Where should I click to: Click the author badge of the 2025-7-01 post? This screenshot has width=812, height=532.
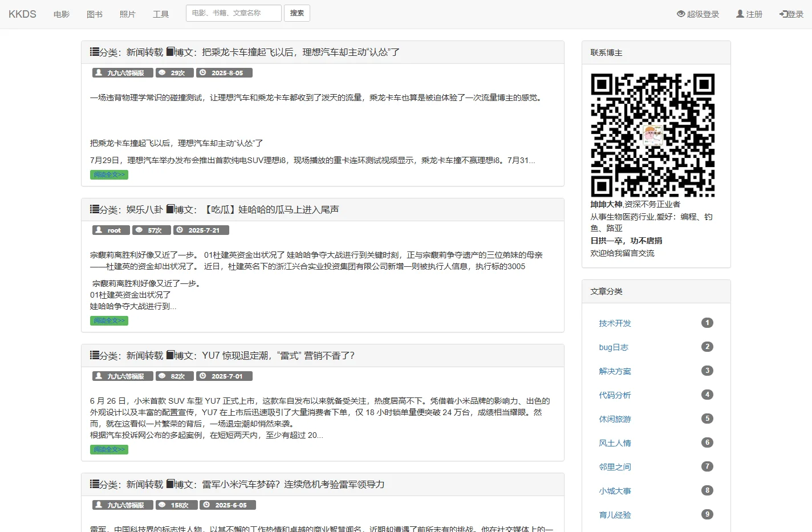(x=123, y=376)
